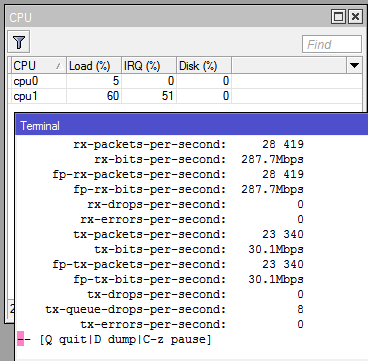Select the tx-errors-per-second line
This screenshot has width=368, height=361.
coord(192,324)
